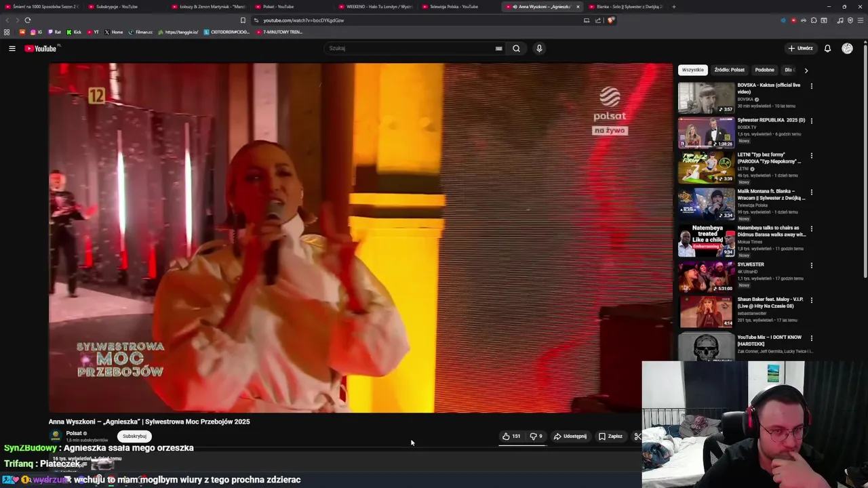
Task: Open a new browser tab
Action: (673, 7)
